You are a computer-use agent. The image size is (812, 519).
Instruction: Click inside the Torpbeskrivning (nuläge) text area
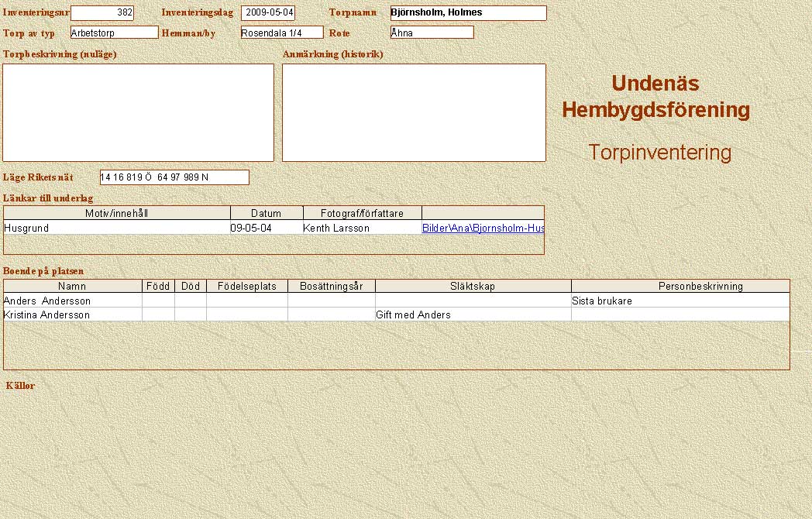pos(138,112)
